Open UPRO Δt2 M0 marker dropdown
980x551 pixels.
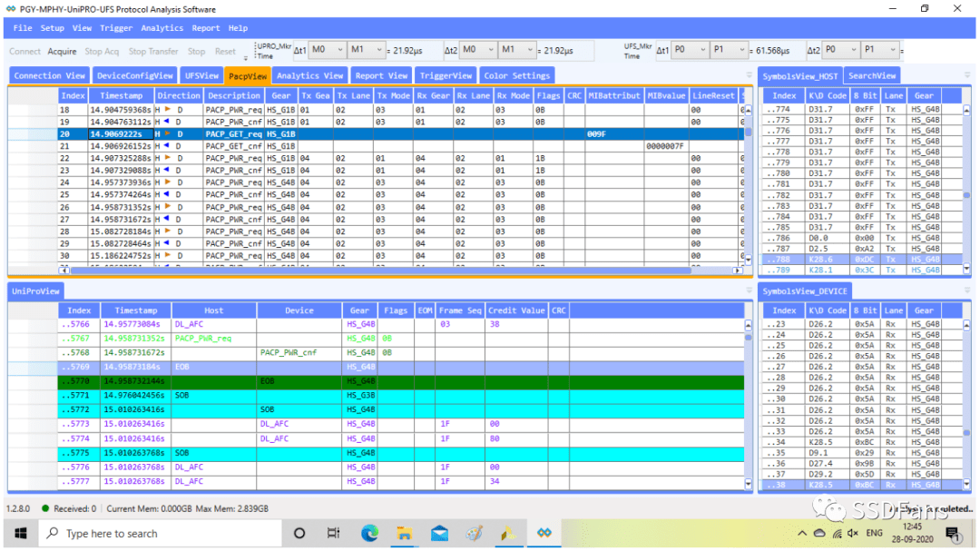(478, 50)
